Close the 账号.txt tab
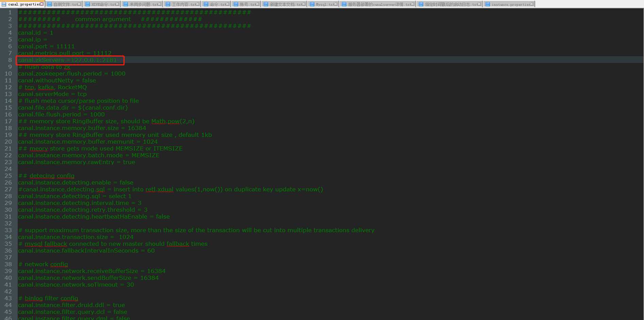 257,4
